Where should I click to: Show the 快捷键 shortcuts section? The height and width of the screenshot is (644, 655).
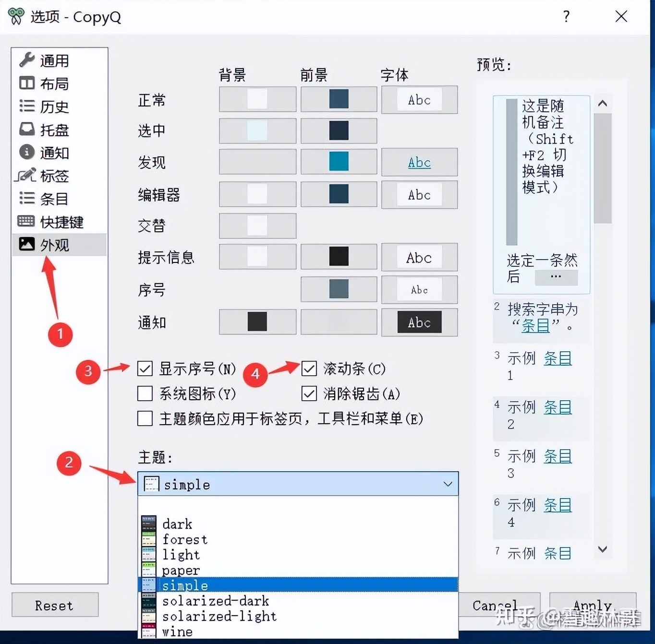59,222
